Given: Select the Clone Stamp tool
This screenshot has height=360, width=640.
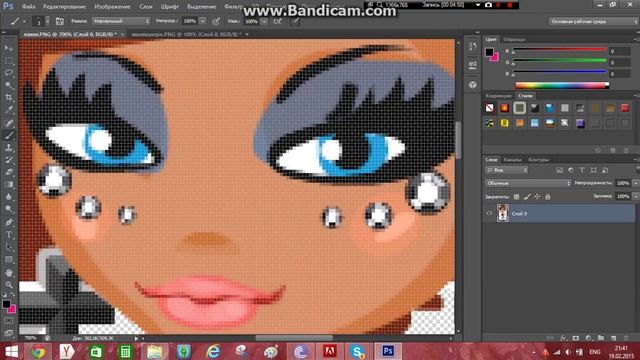Looking at the screenshot, I should (9, 147).
